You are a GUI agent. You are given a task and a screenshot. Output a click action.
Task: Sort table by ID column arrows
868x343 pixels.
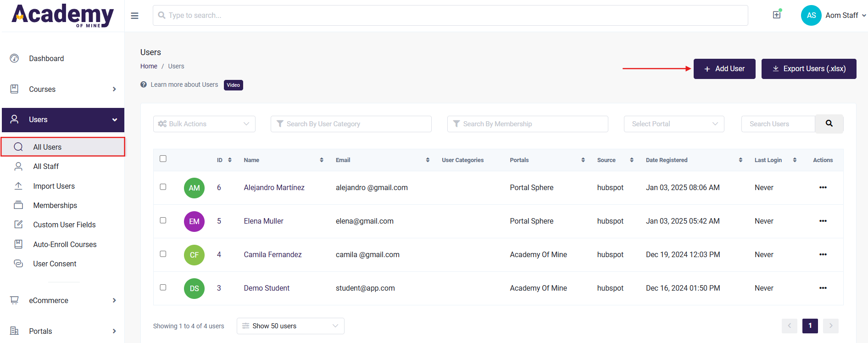(x=230, y=160)
